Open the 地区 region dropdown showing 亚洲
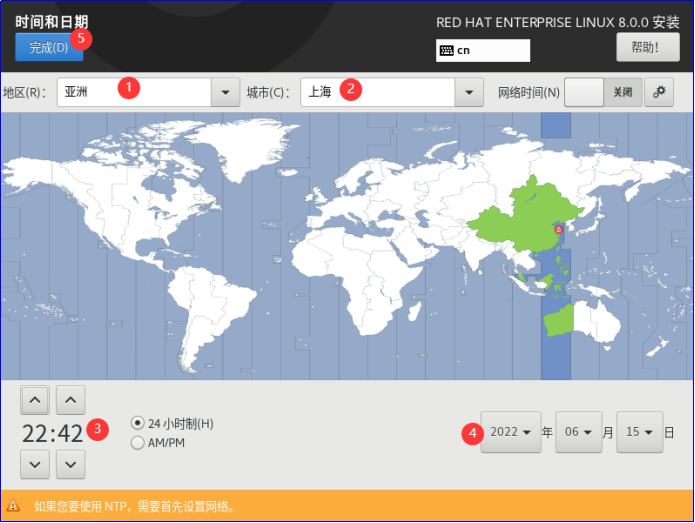695x523 pixels. click(x=134, y=92)
